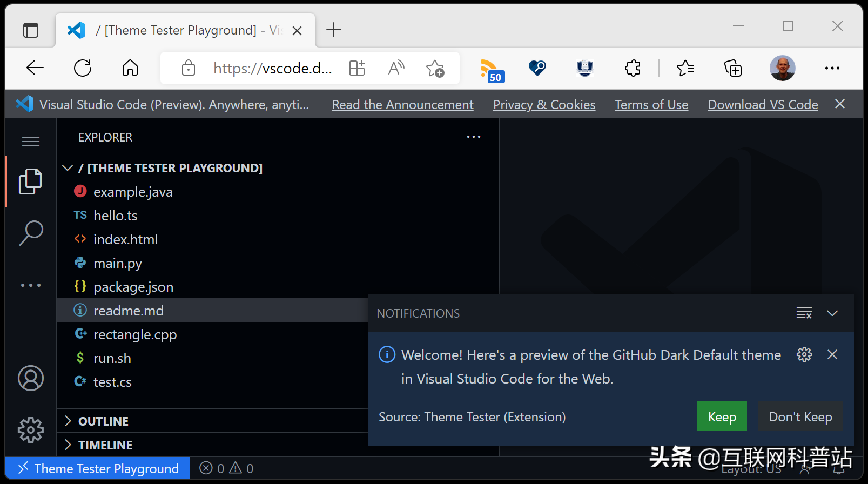Image resolution: width=868 pixels, height=484 pixels.
Task: Open a new browser tab
Action: coord(334,30)
